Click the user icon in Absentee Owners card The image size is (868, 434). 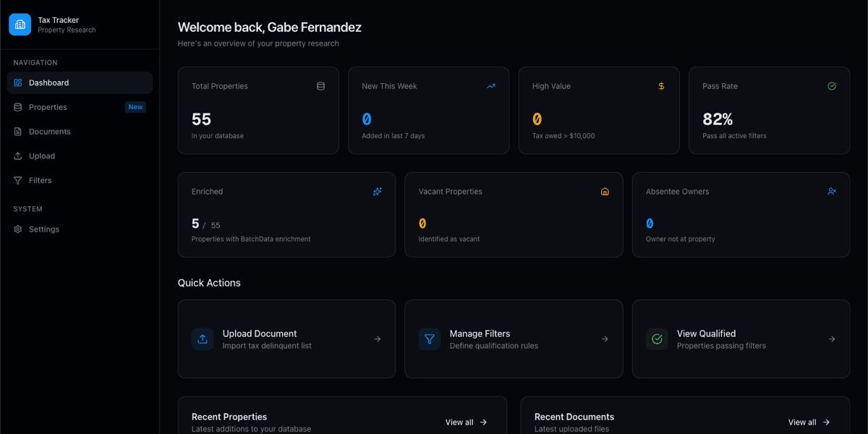coord(832,192)
